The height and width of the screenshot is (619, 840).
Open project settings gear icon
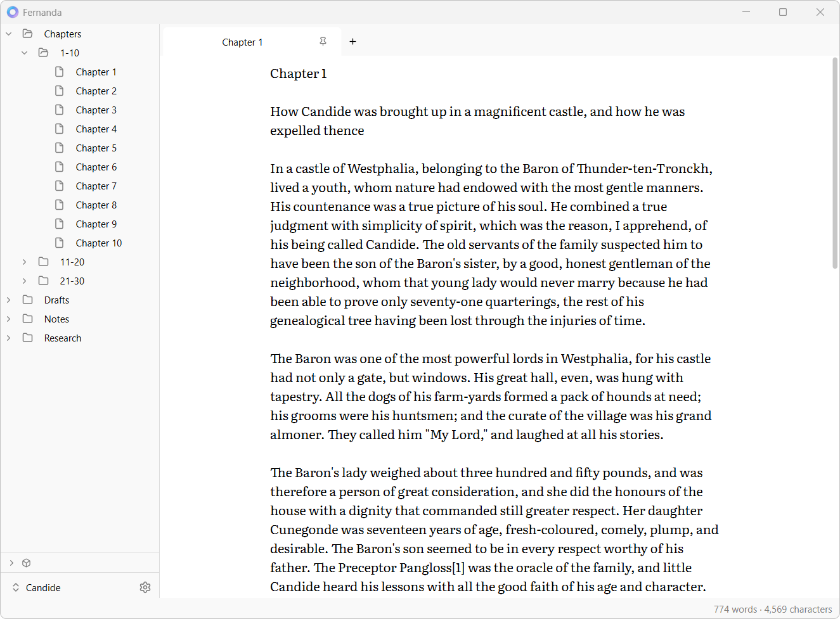[x=145, y=587]
